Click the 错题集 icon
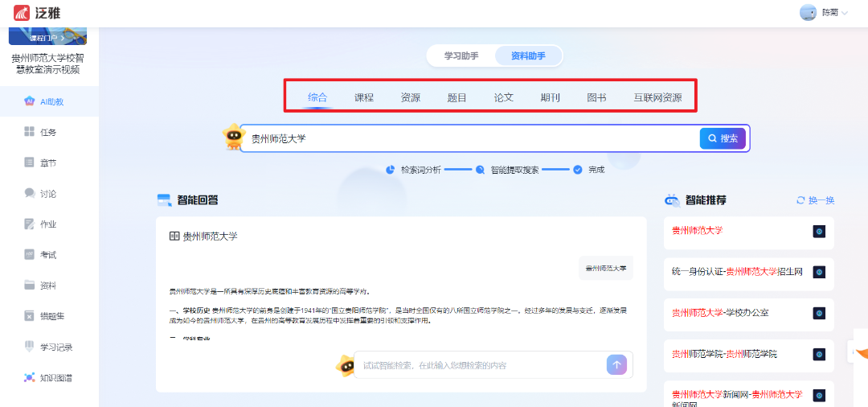 point(30,316)
